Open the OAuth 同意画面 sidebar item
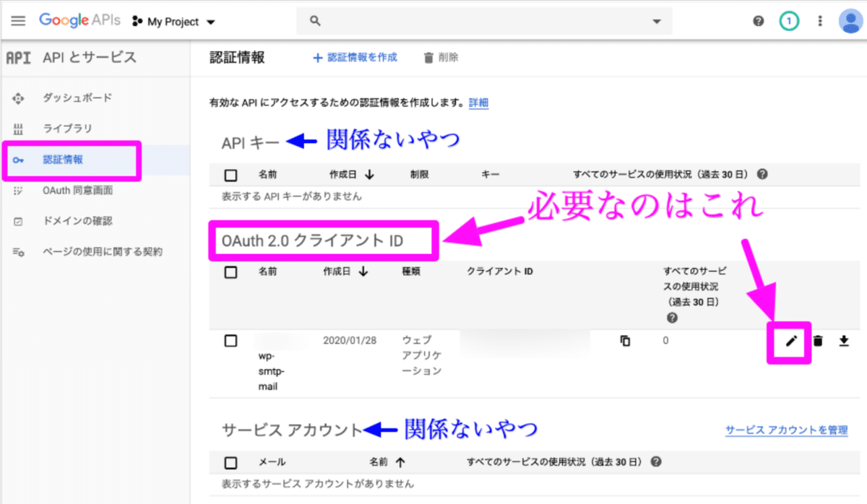 77,189
